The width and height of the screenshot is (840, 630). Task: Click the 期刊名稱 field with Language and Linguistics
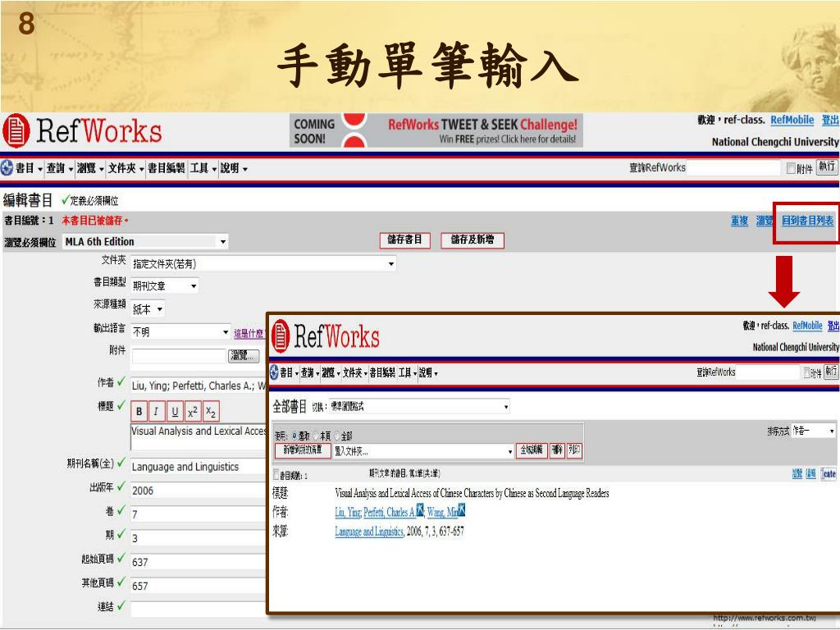point(199,467)
